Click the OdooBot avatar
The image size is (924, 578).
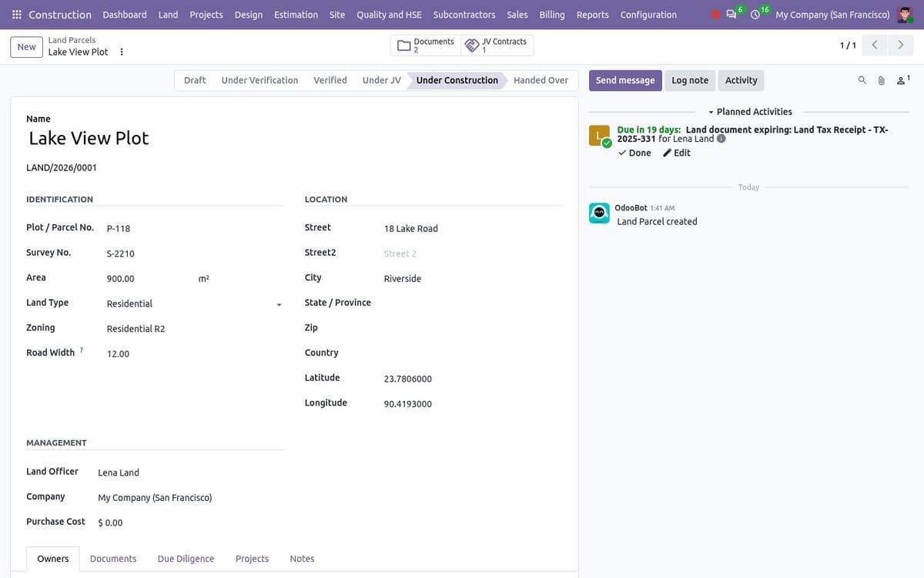[599, 213]
